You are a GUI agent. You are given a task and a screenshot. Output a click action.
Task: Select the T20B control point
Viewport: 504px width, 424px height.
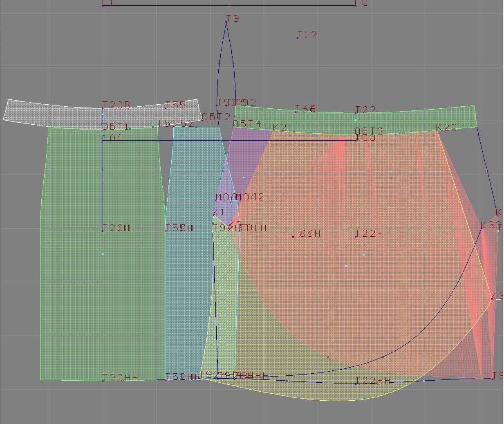point(103,108)
